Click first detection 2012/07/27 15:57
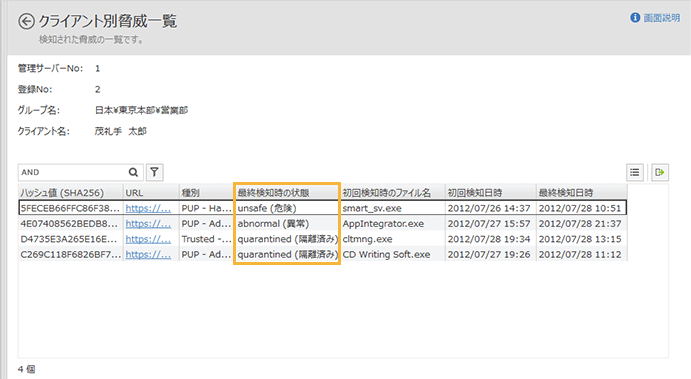Viewport: 691px width, 379px height. 489,224
